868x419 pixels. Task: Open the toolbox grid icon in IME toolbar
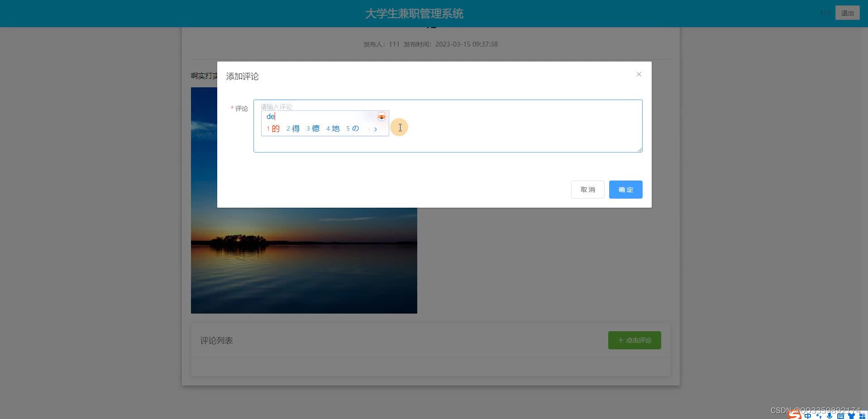[862, 415]
